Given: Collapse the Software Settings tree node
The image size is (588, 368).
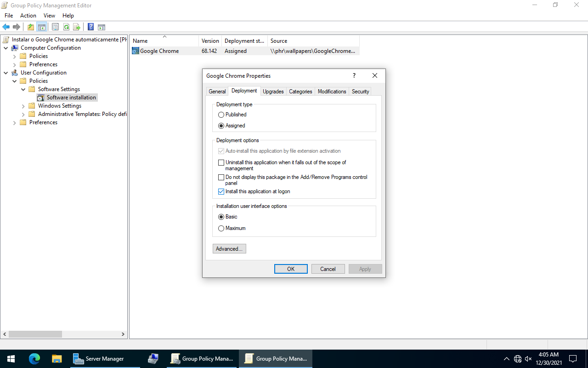Looking at the screenshot, I should pyautogui.click(x=23, y=89).
